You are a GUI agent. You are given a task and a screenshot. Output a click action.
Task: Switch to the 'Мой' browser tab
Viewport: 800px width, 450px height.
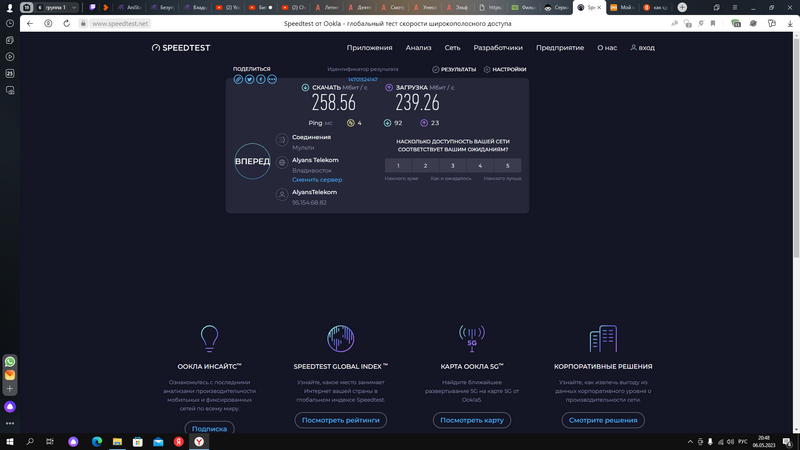click(623, 8)
